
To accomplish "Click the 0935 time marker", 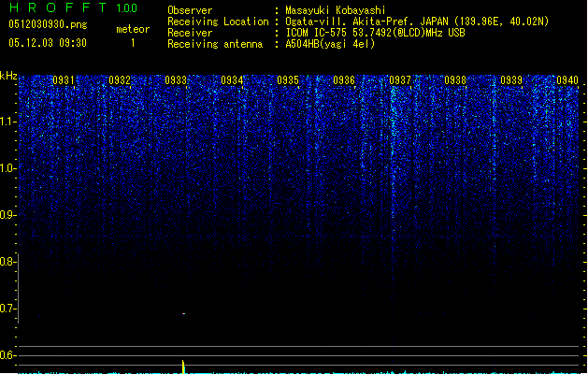I will pyautogui.click(x=288, y=80).
